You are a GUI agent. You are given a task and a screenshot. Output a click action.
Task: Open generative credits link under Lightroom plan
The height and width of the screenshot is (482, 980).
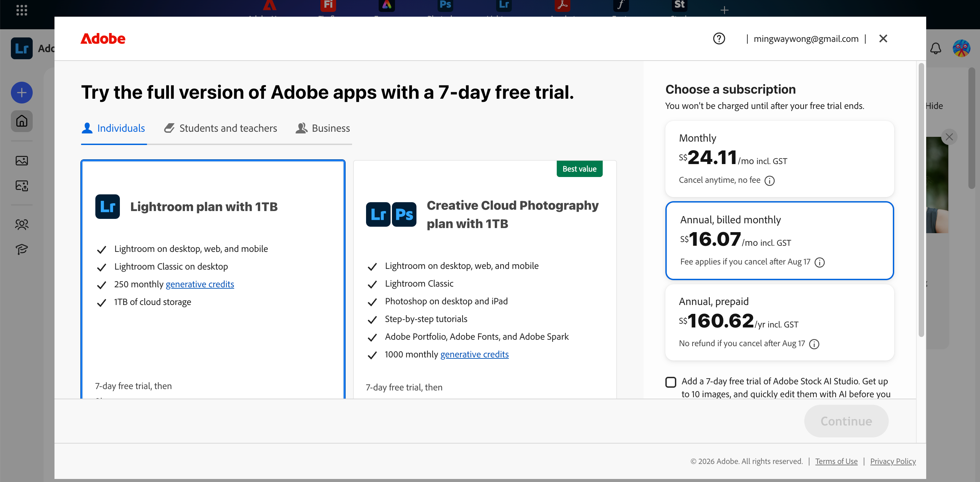click(x=200, y=284)
